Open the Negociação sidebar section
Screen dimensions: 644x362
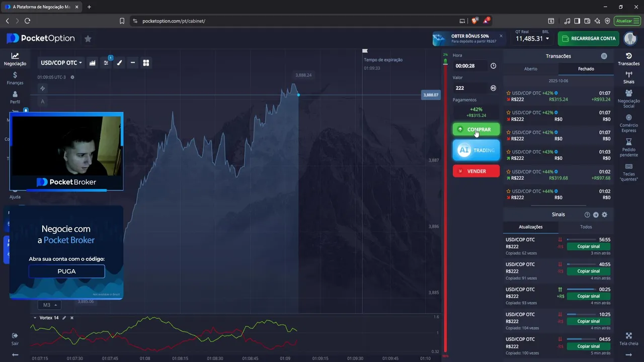(x=15, y=59)
